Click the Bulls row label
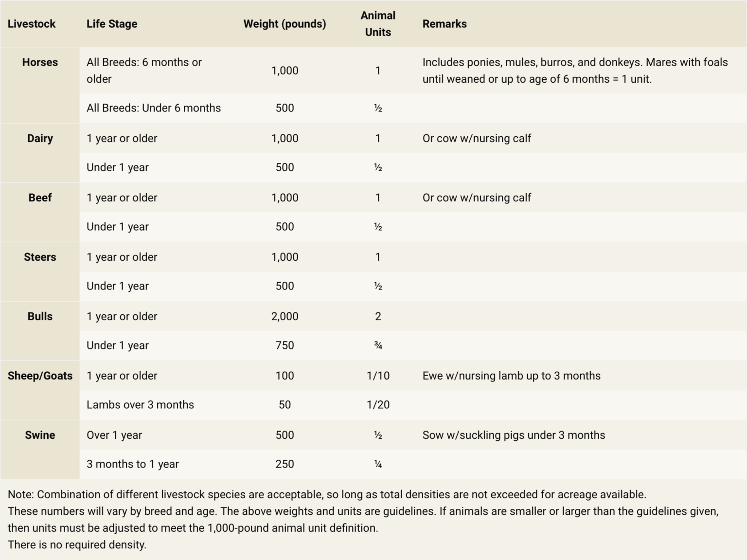 [40, 316]
